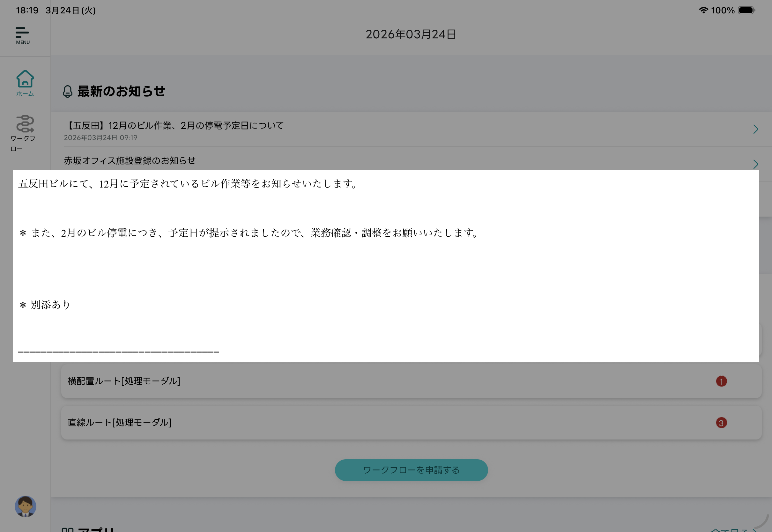This screenshot has width=772, height=532.
Task: Open the user avatar profile picture
Action: [25, 506]
